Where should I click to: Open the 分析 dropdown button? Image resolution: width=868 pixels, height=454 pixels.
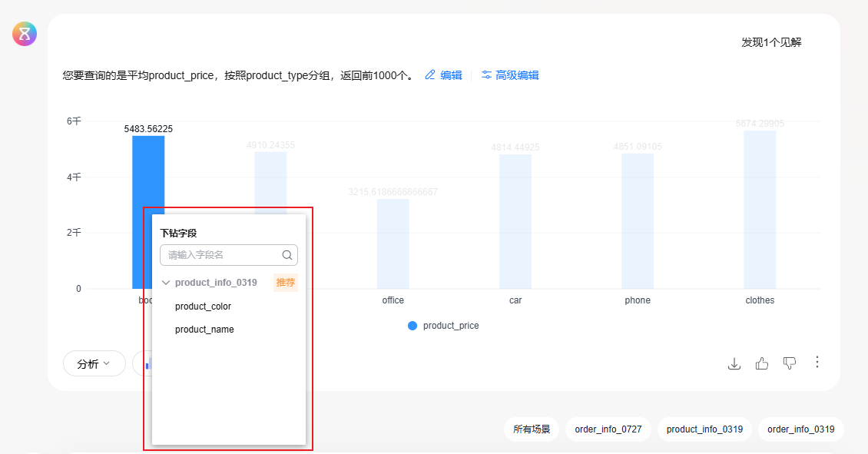pyautogui.click(x=94, y=364)
